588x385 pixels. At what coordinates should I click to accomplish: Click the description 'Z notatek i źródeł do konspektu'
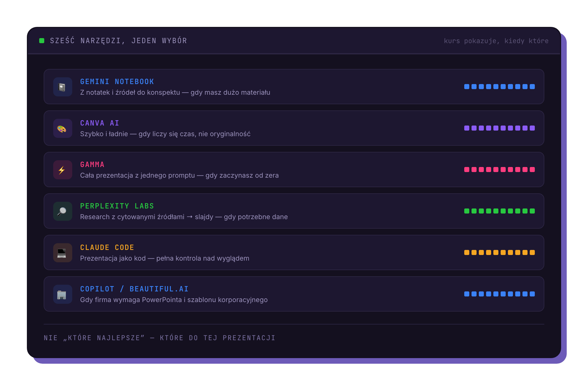(130, 92)
